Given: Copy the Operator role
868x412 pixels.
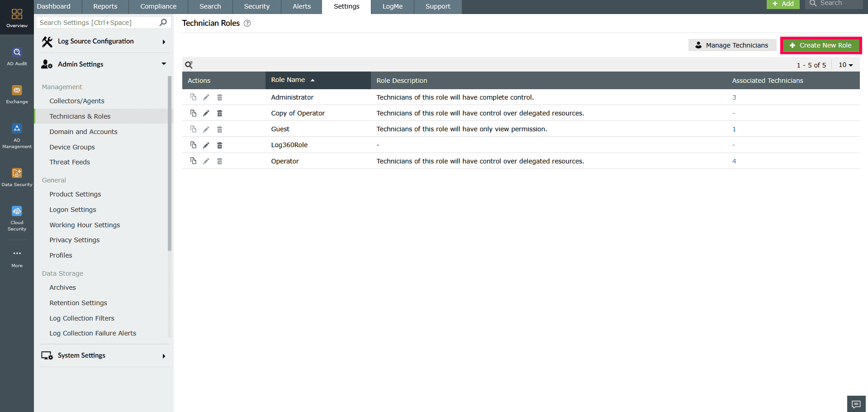Looking at the screenshot, I should pos(194,161).
